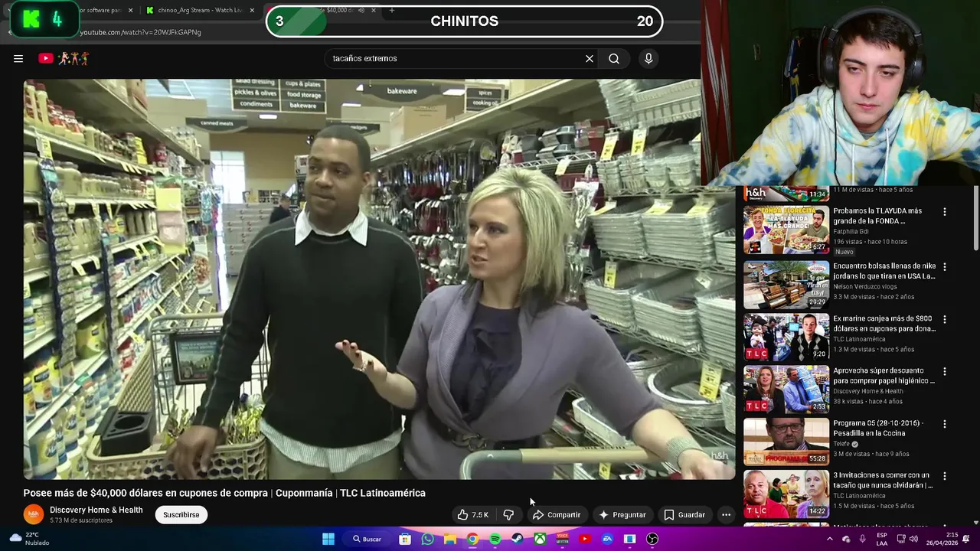Open Probamos la TLAYUDA thumbnail

pos(786,230)
